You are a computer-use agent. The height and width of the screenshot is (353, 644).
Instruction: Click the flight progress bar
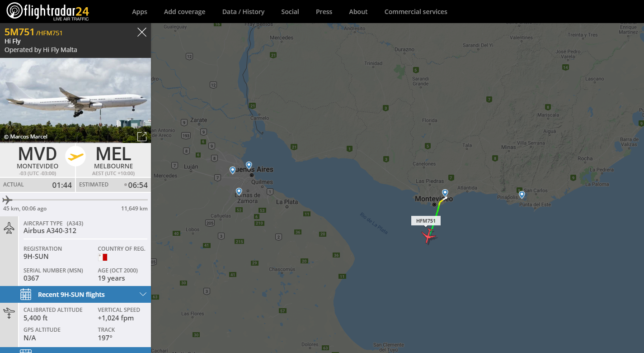75,200
